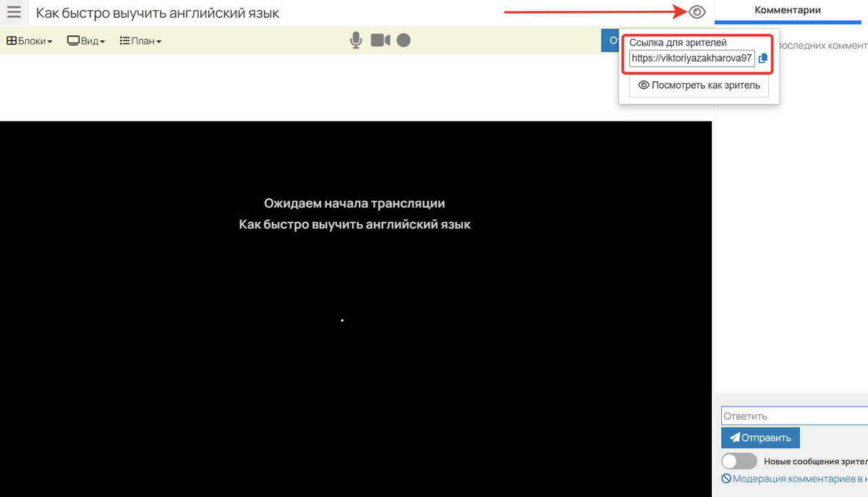Click the round record button icon
868x497 pixels.
tap(404, 41)
